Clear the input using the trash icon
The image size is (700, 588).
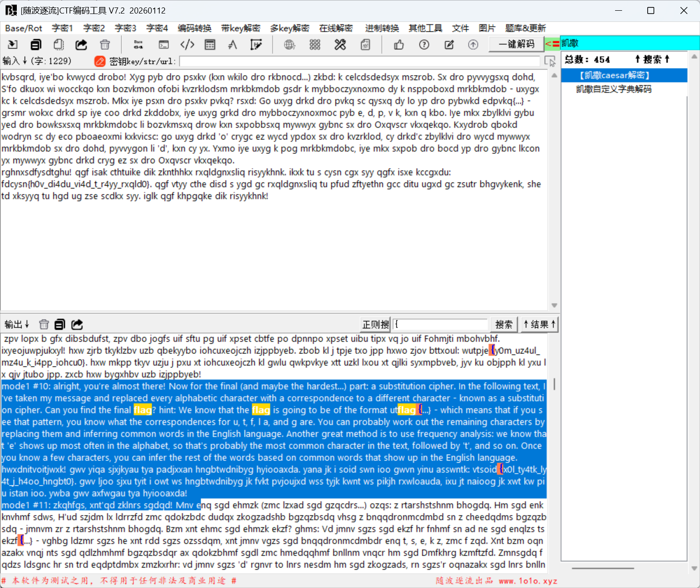(x=105, y=44)
